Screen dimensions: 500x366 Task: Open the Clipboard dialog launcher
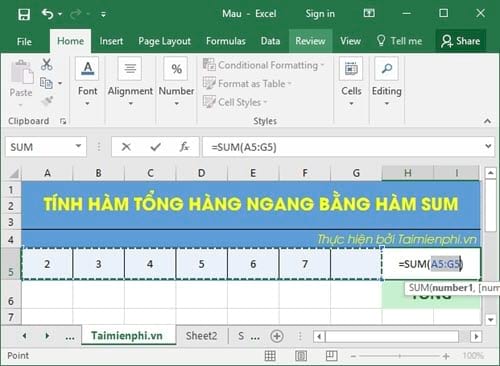63,121
